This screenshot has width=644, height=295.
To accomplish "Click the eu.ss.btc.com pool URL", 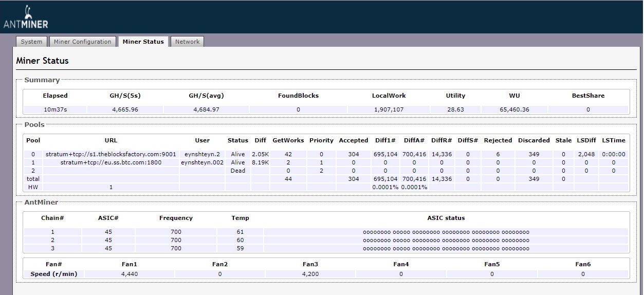I will point(111,162).
